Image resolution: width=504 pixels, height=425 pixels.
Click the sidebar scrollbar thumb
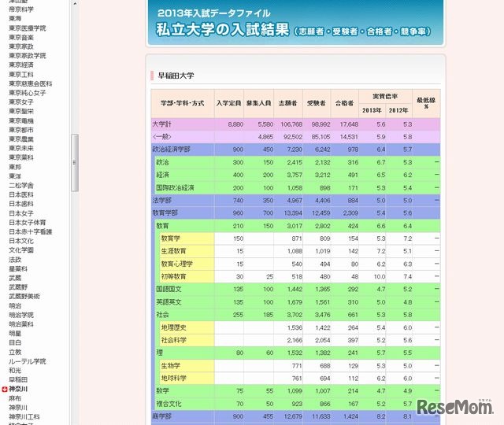pyautogui.click(x=75, y=163)
